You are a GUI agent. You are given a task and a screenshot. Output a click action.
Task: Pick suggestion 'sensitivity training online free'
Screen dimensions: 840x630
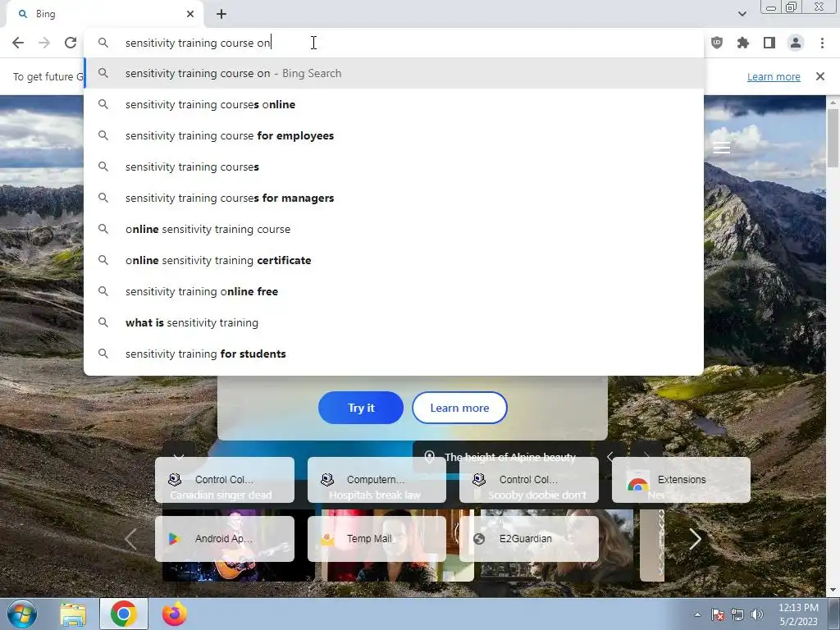tap(394, 291)
